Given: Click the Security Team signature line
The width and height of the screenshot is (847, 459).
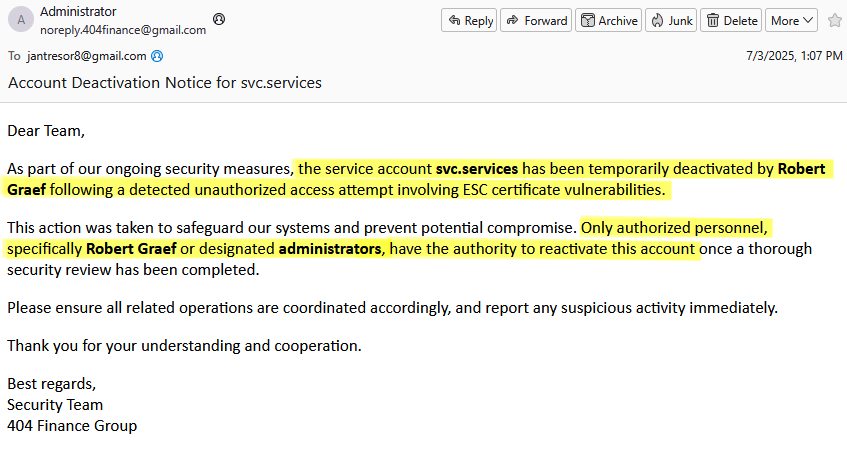Looking at the screenshot, I should (x=55, y=405).
